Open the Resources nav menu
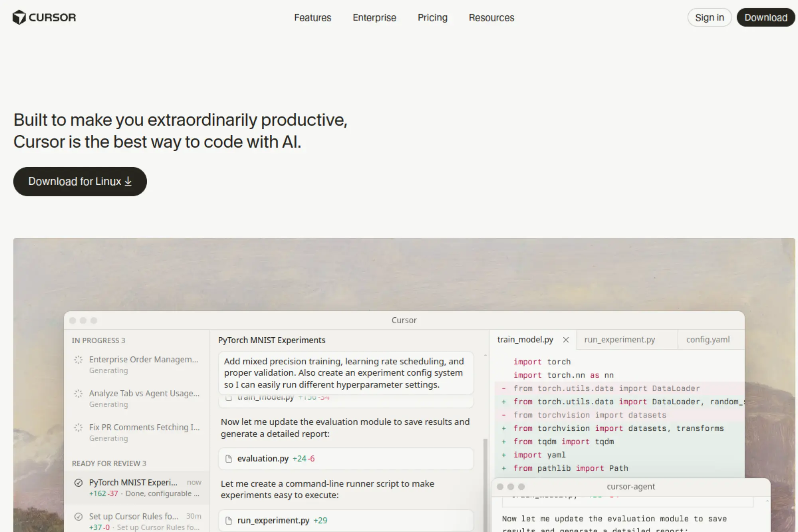The width and height of the screenshot is (798, 532). 491,18
